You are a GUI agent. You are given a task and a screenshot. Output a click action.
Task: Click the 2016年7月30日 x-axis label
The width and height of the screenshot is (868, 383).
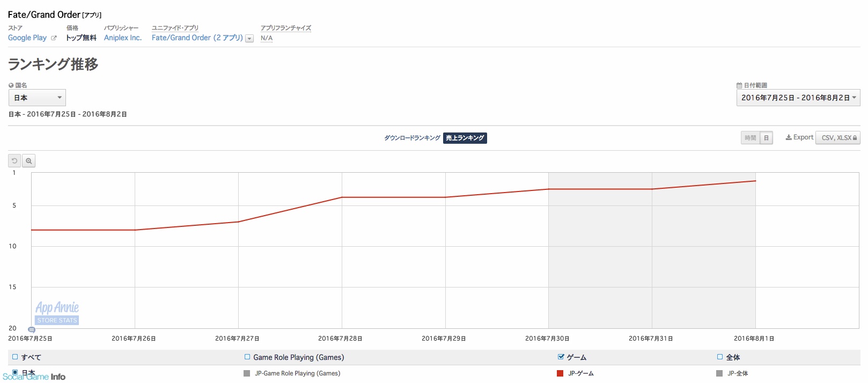(x=547, y=338)
